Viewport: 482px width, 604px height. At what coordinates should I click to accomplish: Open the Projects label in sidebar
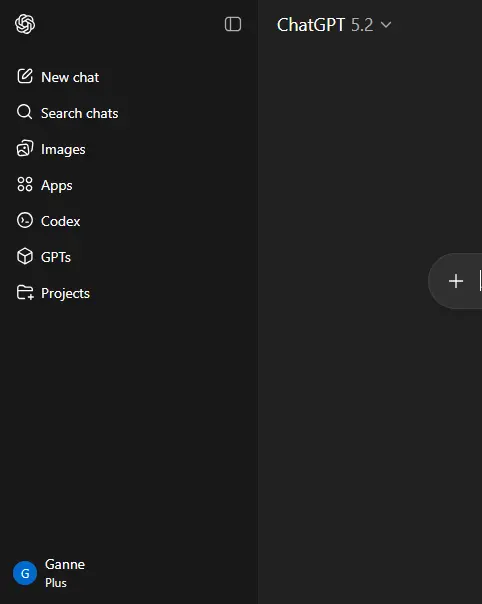coord(65,294)
